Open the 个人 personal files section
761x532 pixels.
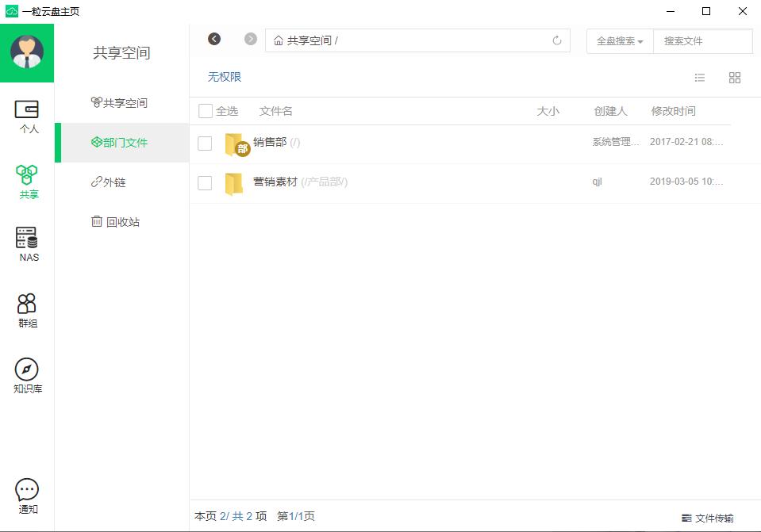click(27, 117)
